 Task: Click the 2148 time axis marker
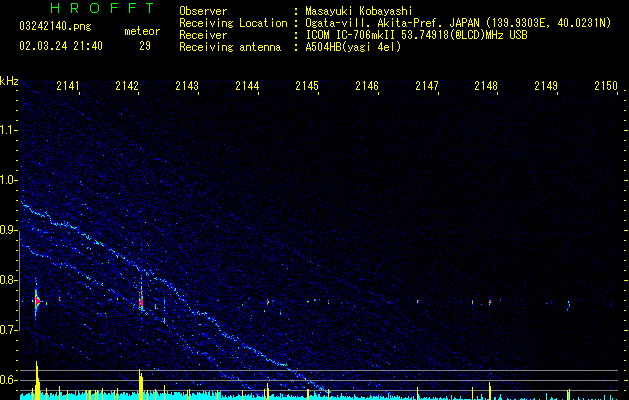pyautogui.click(x=486, y=86)
